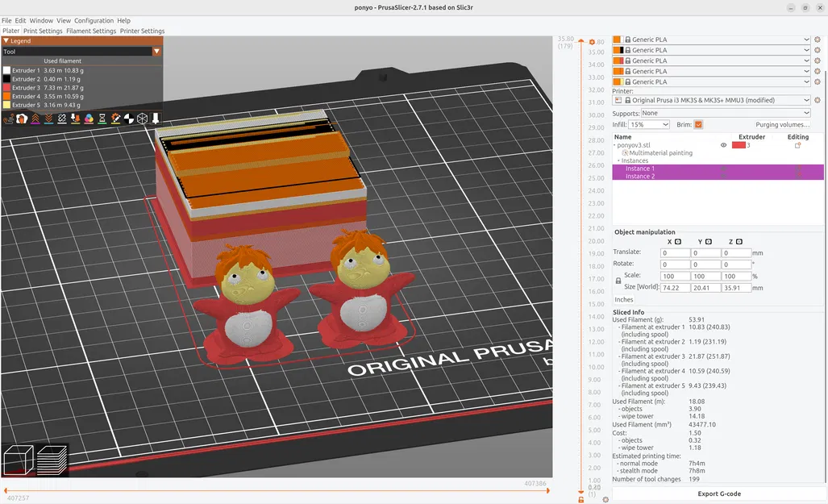The height and width of the screenshot is (504, 828).
Task: Open Purging volumes dialog
Action: (782, 125)
